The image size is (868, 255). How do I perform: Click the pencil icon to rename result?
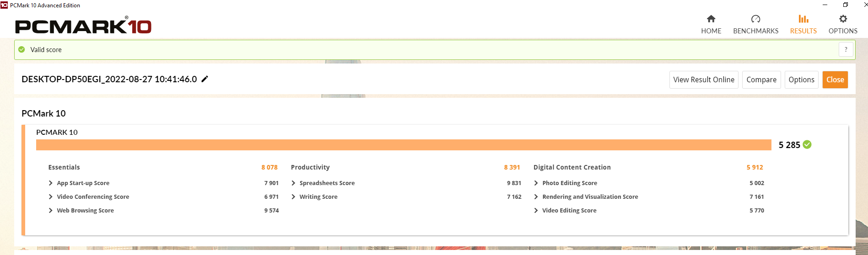tap(205, 79)
